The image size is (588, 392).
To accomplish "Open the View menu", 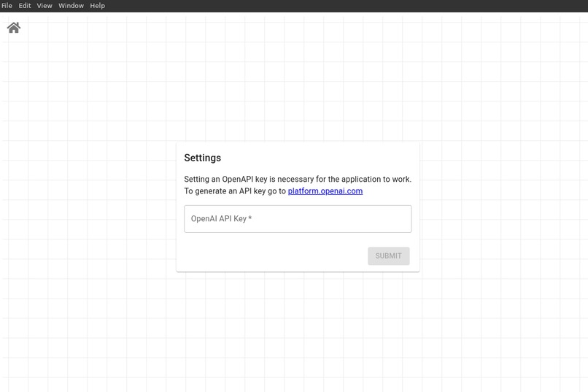I will (45, 6).
